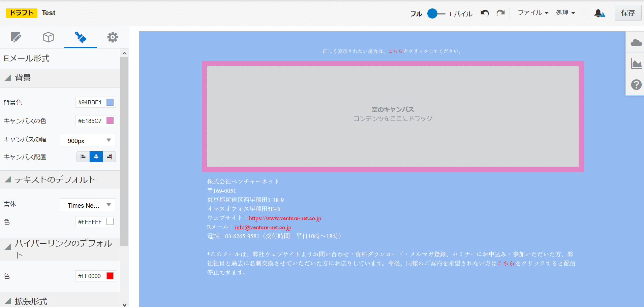
Task: Open the white text color swatch
Action: (x=110, y=221)
